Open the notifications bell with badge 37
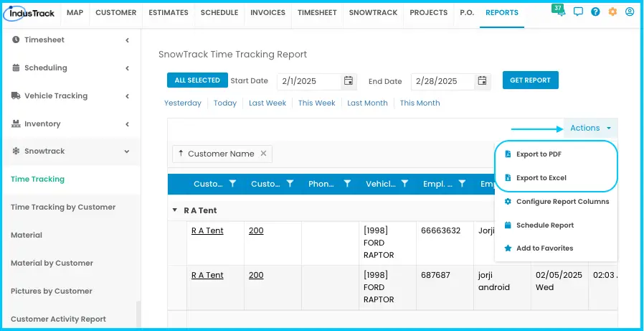 [x=560, y=11]
